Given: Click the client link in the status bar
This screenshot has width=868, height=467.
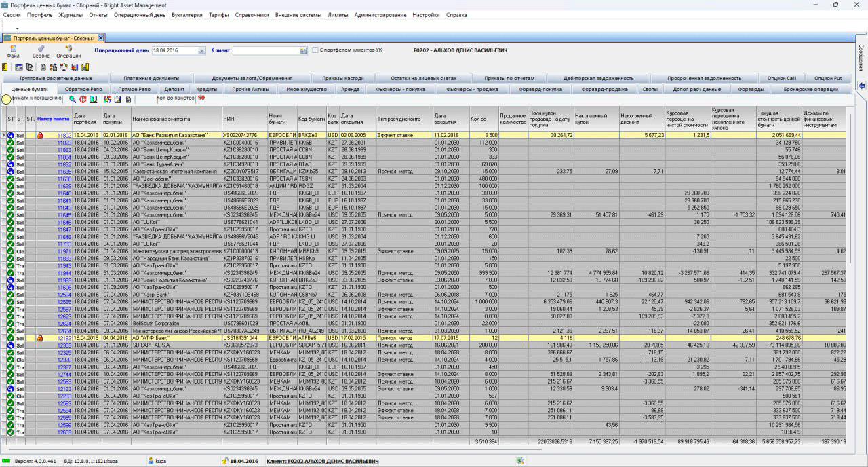Looking at the screenshot, I should pos(323,461).
